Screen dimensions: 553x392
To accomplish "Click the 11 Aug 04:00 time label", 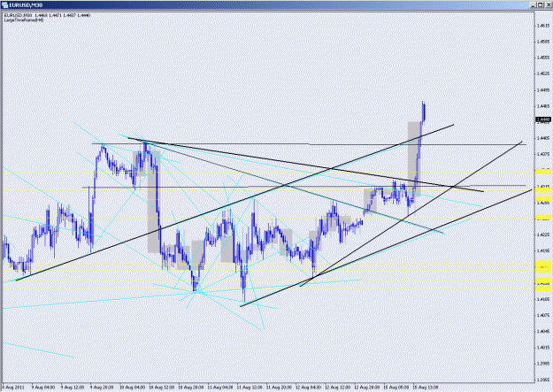I will pyautogui.click(x=219, y=387).
